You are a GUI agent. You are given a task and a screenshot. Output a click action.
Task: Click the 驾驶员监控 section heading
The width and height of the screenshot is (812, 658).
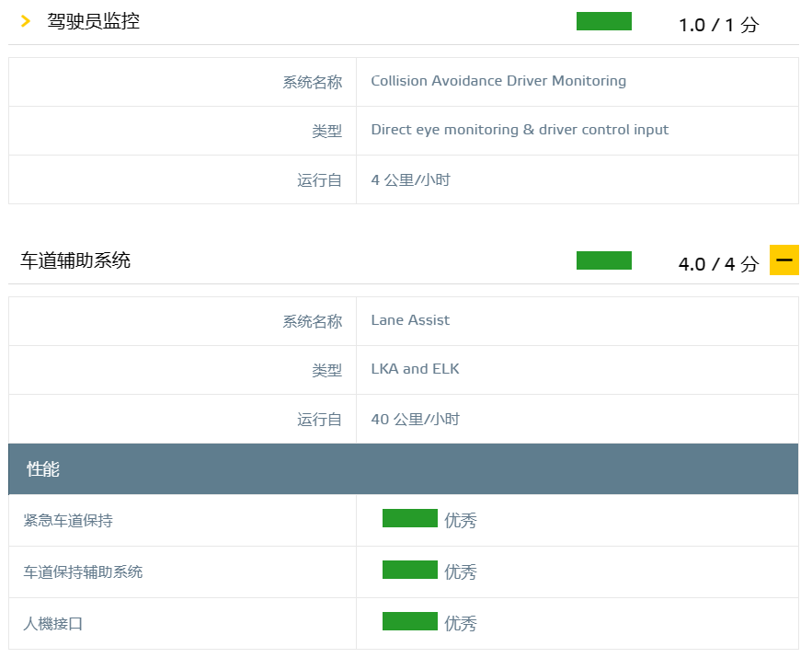(94, 21)
